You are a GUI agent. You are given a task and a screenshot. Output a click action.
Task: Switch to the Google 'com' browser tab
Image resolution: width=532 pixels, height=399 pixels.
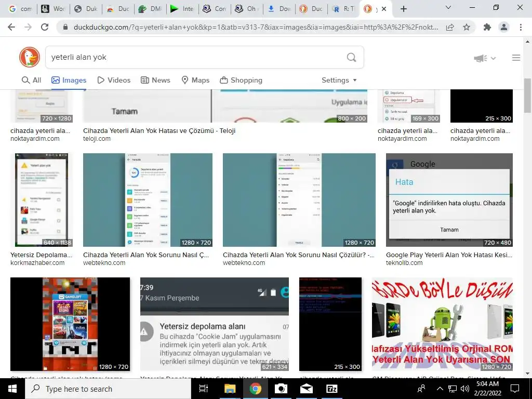tap(20, 9)
